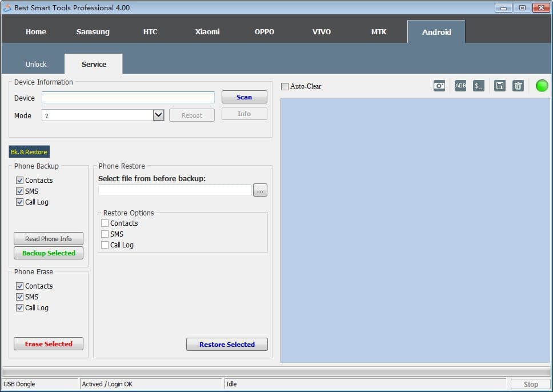Expand the Mode dropdown list
Viewport: 553px width, 392px height.
coord(159,115)
